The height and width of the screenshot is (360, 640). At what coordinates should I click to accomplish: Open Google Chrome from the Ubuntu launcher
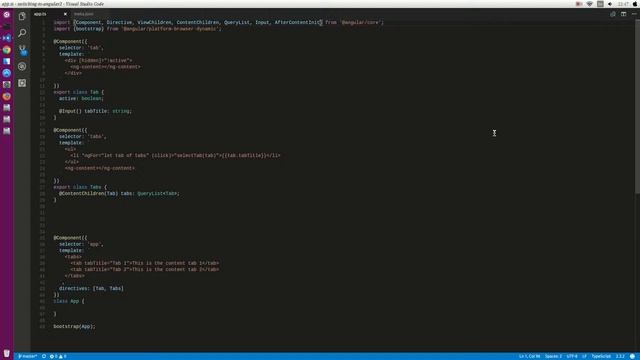coord(7,50)
